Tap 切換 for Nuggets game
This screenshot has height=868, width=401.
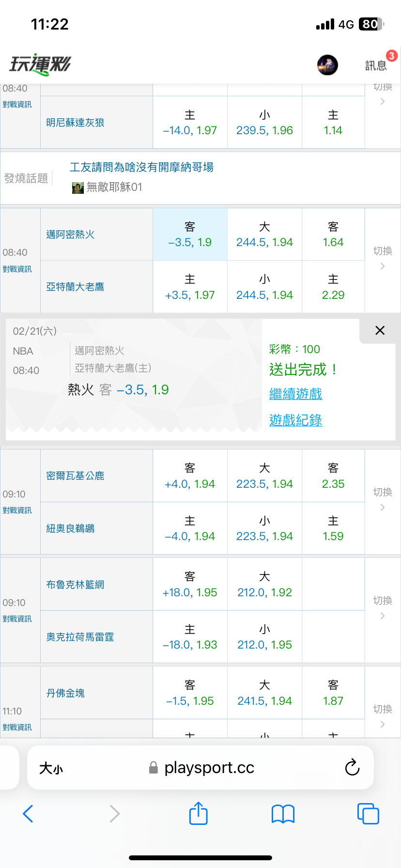[383, 716]
